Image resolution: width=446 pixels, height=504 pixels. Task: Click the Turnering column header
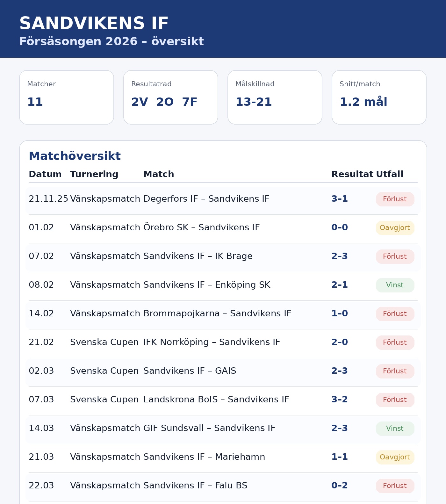tap(94, 174)
